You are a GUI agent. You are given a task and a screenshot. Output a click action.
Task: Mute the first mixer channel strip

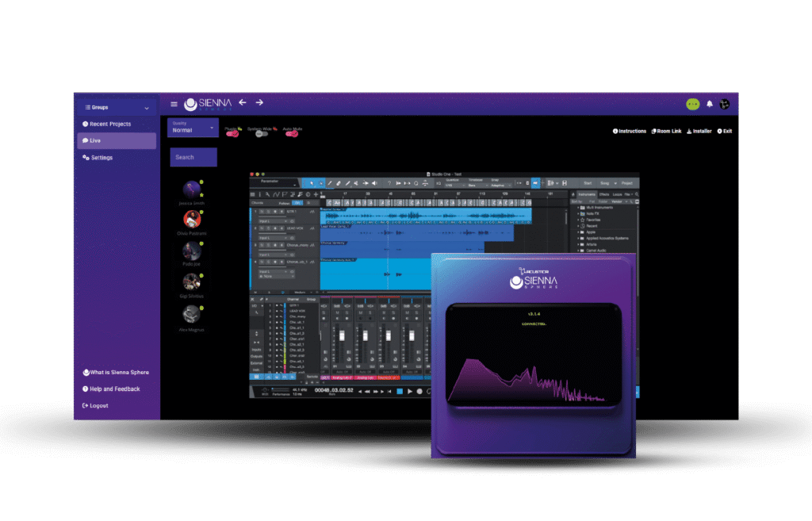tap(337, 312)
